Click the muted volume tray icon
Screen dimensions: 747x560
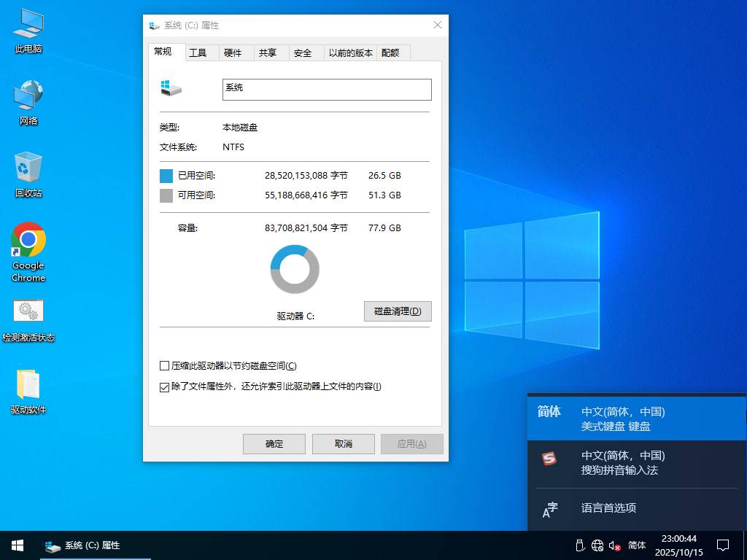(x=614, y=545)
